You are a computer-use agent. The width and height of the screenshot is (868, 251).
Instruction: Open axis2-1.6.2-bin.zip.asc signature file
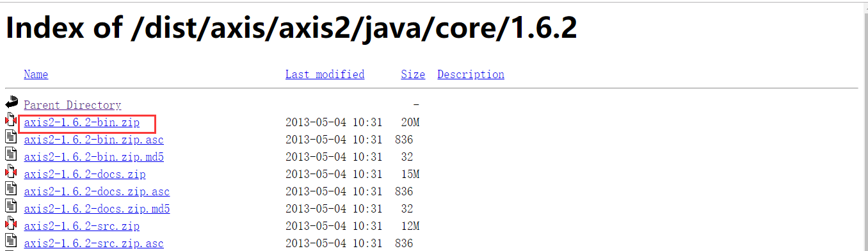click(x=93, y=140)
